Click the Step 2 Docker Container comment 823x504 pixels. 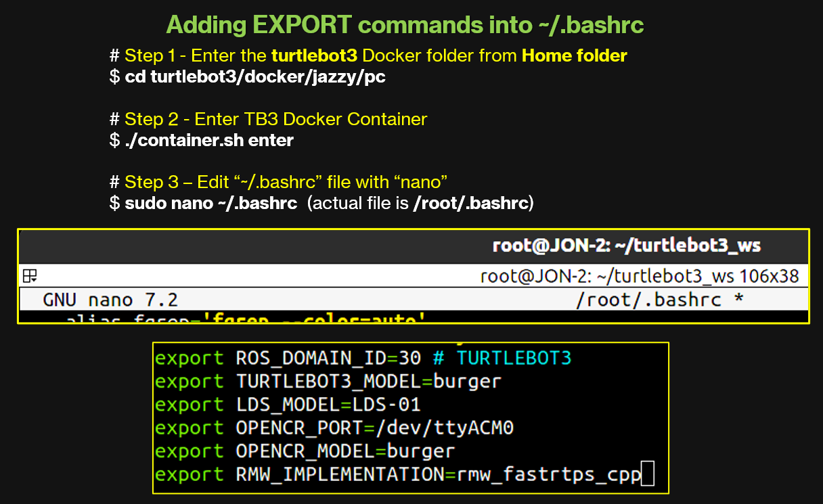pos(268,119)
